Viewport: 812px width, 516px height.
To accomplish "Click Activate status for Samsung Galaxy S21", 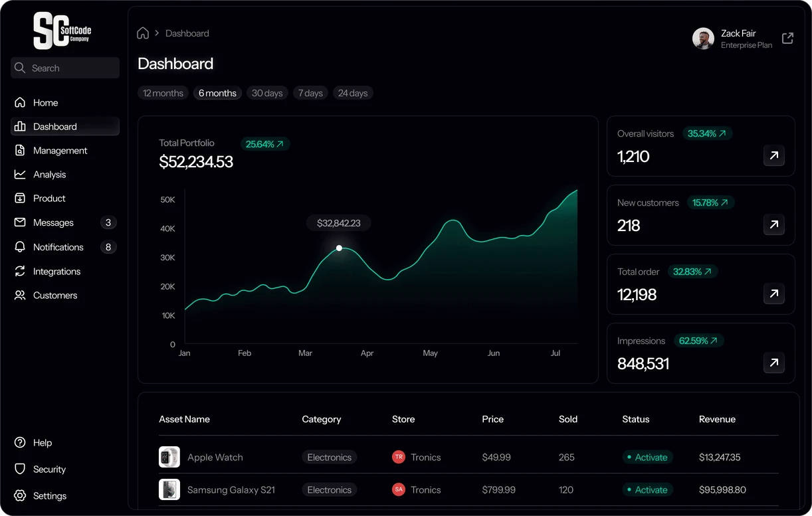I will pyautogui.click(x=647, y=490).
